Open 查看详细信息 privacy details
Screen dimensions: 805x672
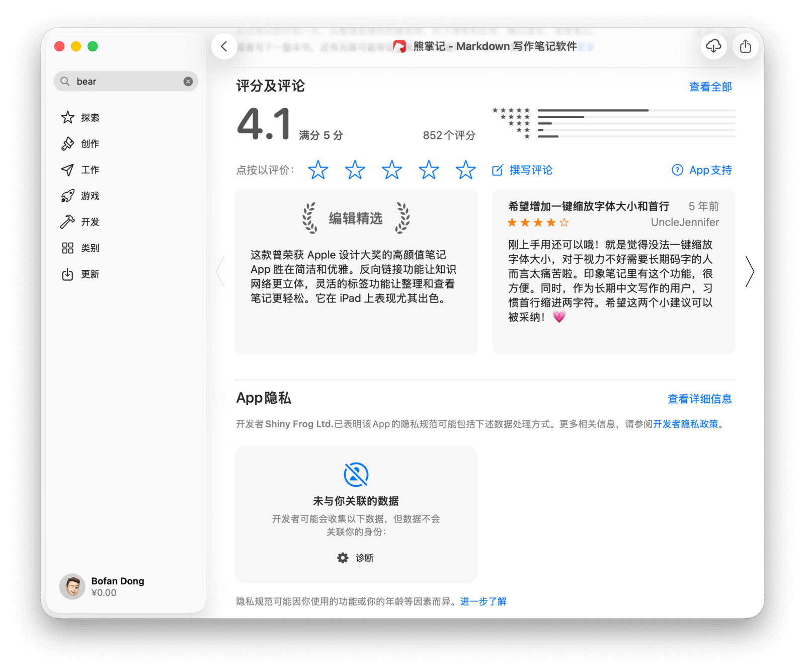pyautogui.click(x=700, y=399)
